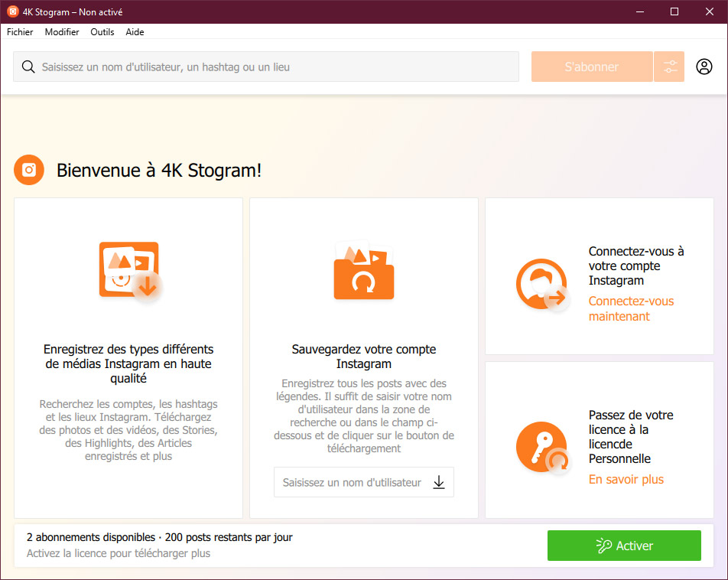The image size is (728, 580).
Task: Click the Instagram login avatar icon
Action: tap(542, 284)
